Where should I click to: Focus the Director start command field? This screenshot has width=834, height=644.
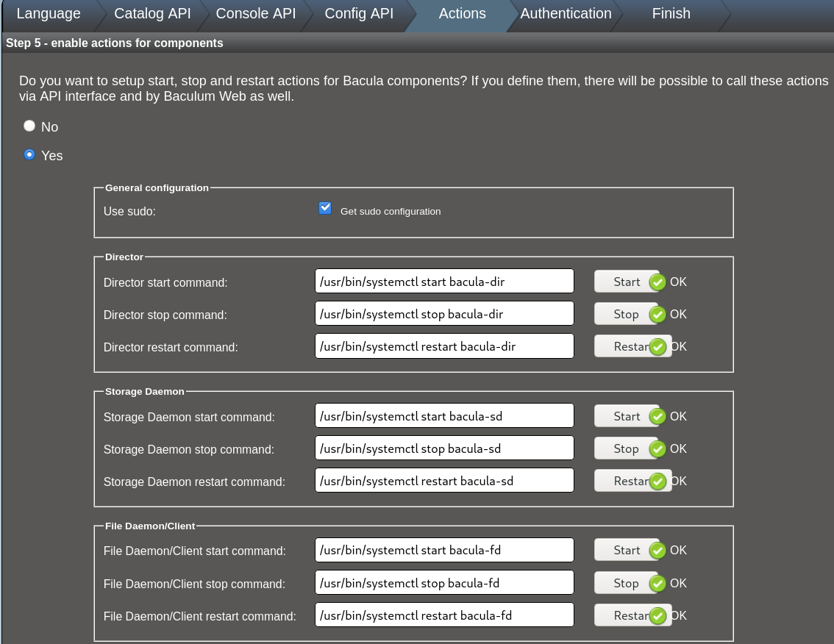pos(444,282)
